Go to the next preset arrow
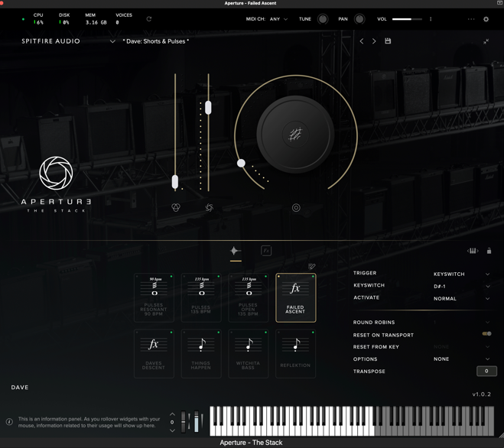Viewport: 504px width, 448px height. click(x=374, y=41)
